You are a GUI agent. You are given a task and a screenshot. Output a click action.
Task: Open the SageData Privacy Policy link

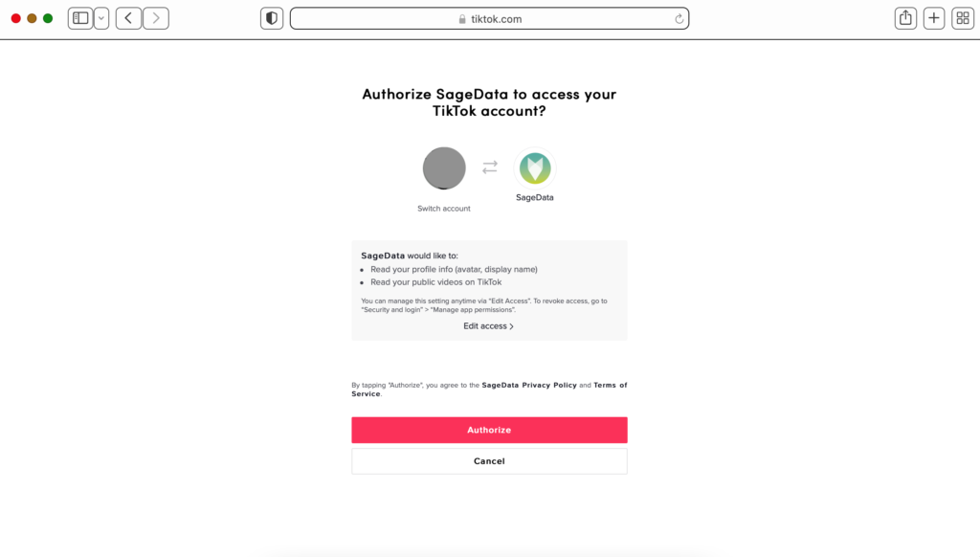pos(529,385)
